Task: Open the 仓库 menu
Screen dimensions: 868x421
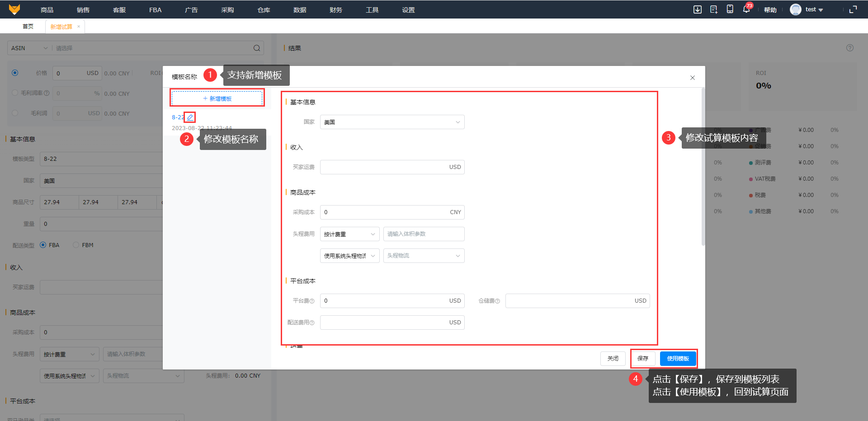Action: (264, 10)
